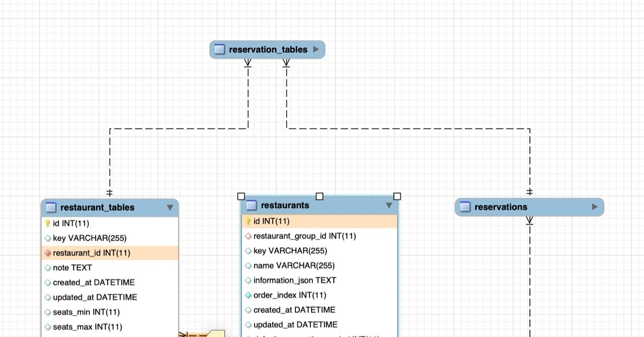The width and height of the screenshot is (644, 337).
Task: Click the diamond icon beside information_json
Action: [248, 281]
